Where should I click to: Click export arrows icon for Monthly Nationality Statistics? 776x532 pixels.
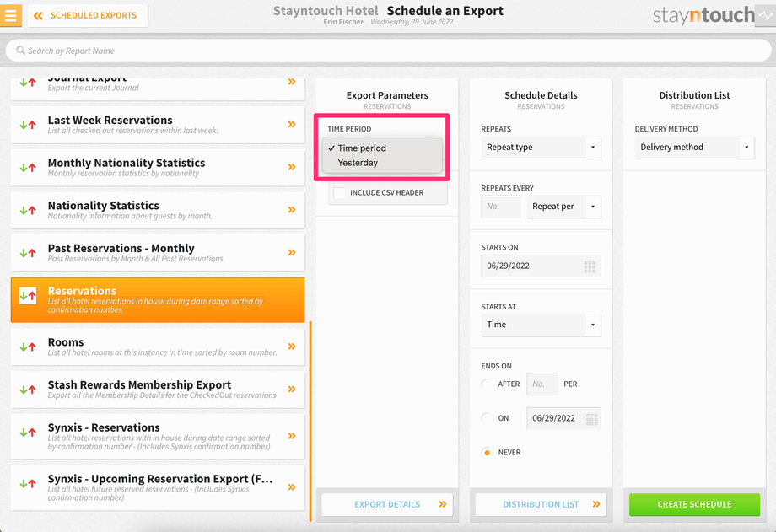pyautogui.click(x=28, y=167)
